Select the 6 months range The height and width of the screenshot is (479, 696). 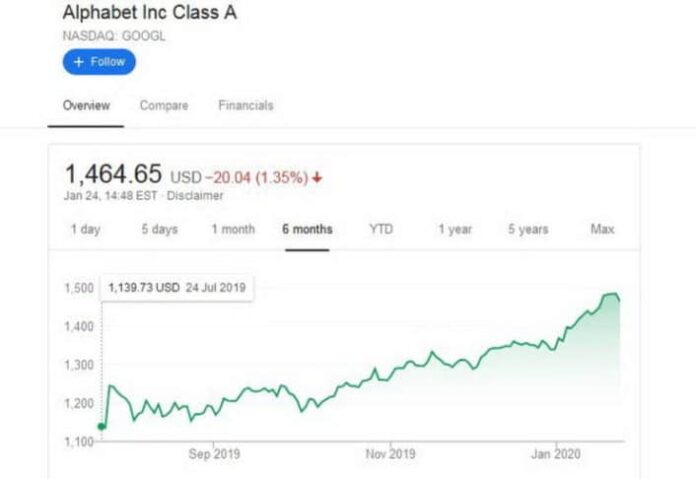(x=307, y=229)
